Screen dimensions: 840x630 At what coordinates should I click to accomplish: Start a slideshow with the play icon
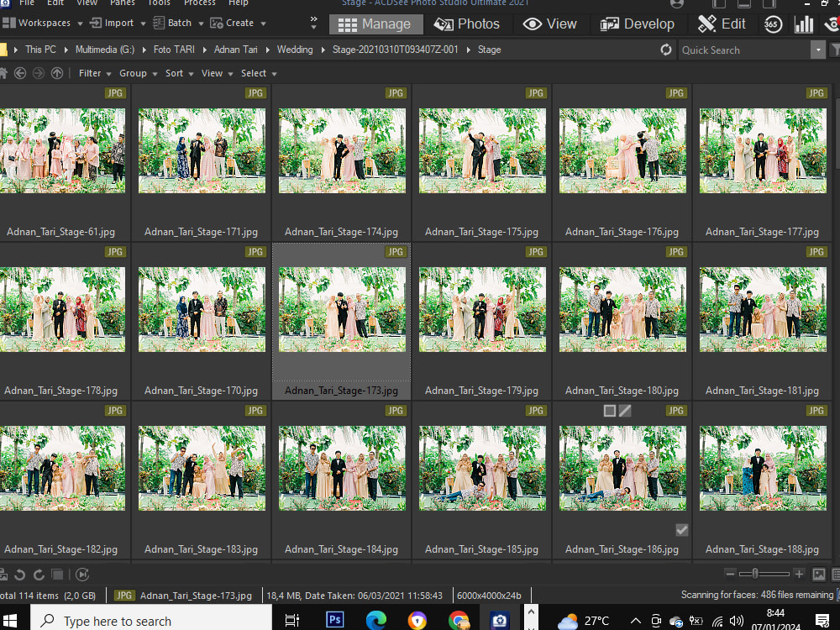[x=81, y=575]
